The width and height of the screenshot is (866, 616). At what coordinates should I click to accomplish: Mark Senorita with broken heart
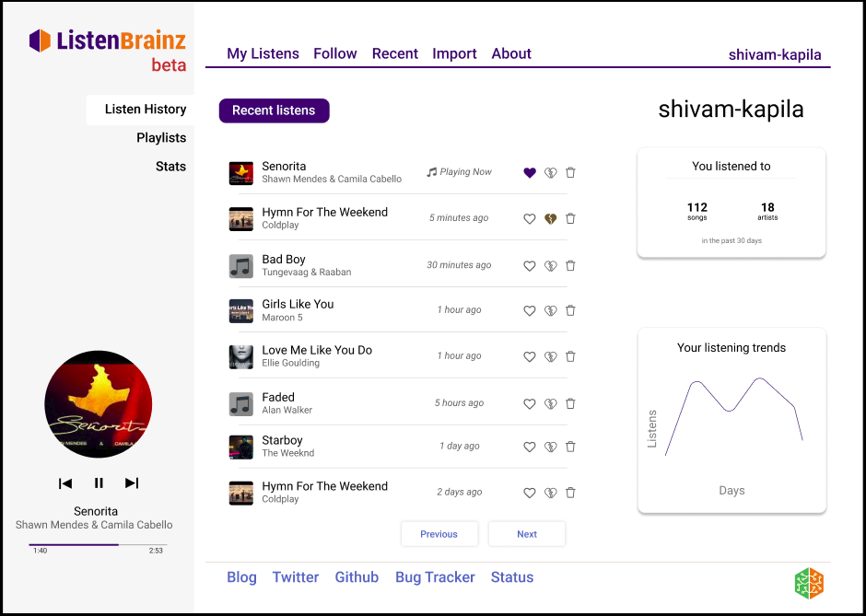(550, 173)
